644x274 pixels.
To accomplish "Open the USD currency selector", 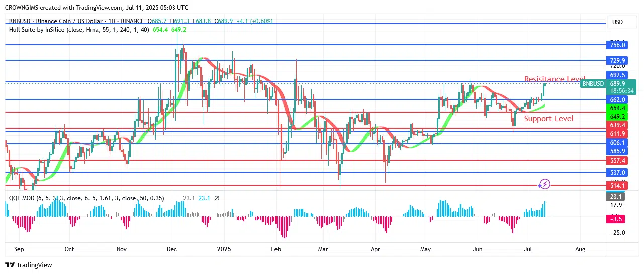I will (617, 22).
